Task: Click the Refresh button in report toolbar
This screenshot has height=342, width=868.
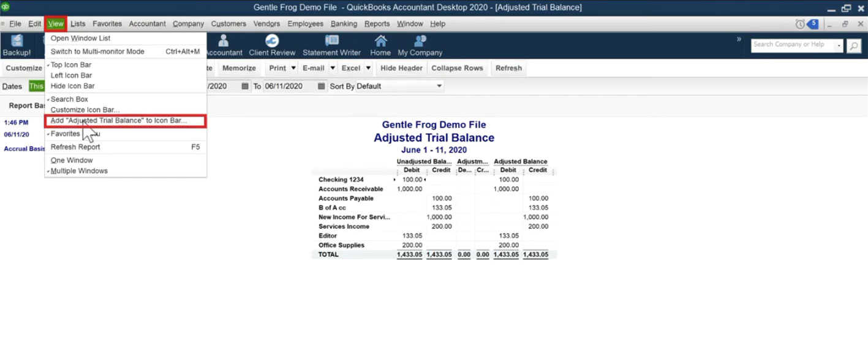Action: [x=508, y=68]
